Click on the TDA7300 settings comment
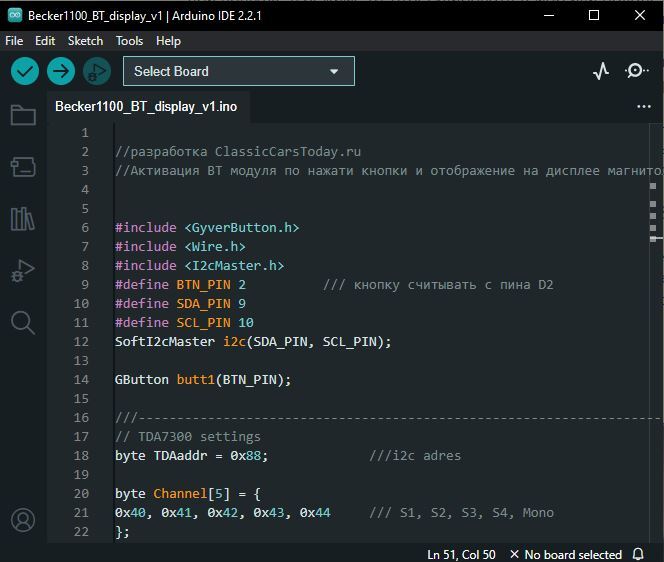The width and height of the screenshot is (664, 562). point(188,437)
